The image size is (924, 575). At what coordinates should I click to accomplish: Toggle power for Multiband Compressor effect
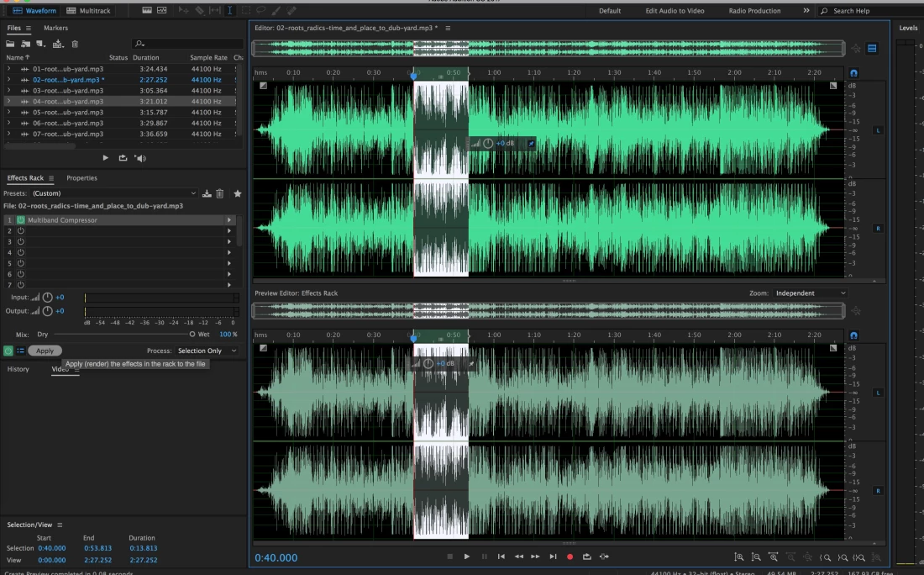(21, 220)
